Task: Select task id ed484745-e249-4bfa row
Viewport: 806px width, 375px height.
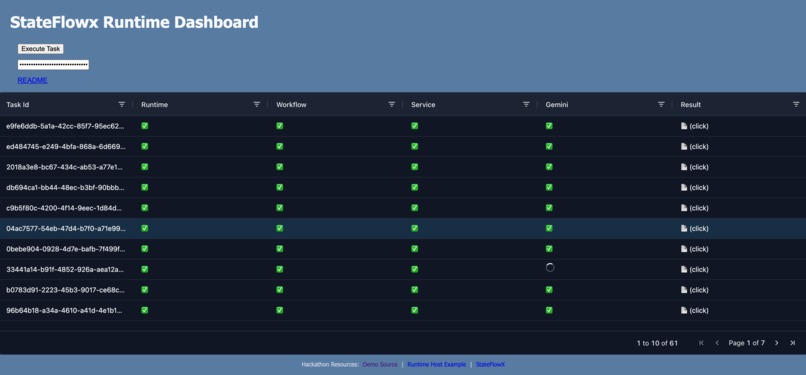Action: point(403,146)
